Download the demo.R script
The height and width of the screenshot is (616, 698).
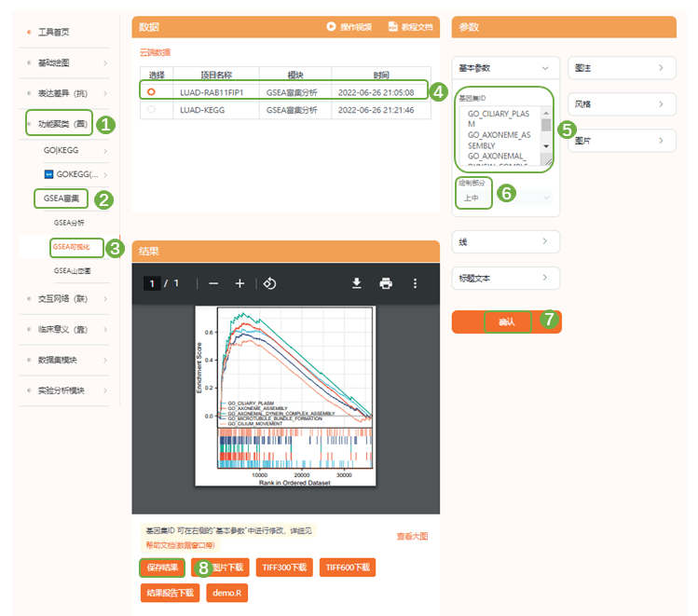tap(227, 593)
